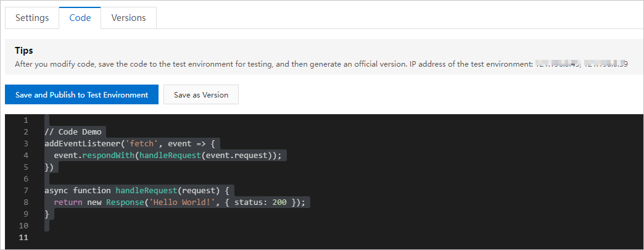Viewport: 644px width, 250px height.
Task: Click the Tips heading
Action: tap(24, 51)
